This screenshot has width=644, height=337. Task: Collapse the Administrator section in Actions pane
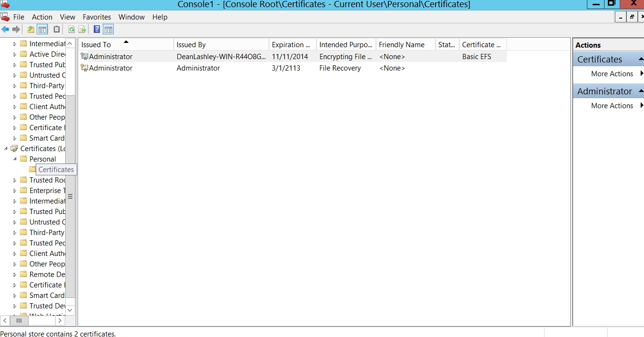[641, 91]
